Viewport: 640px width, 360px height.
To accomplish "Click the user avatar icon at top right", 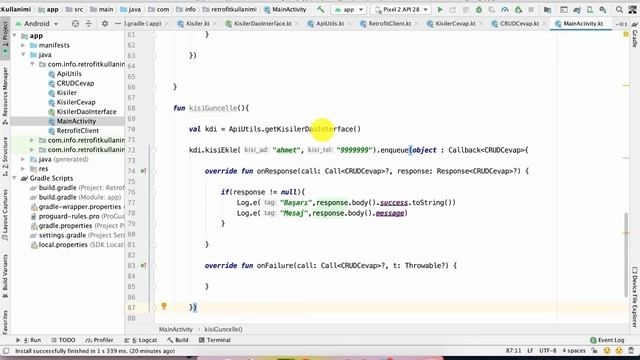I will point(633,9).
